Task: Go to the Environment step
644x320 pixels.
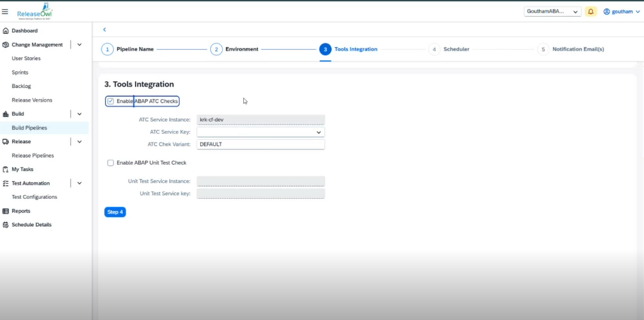Action: pos(241,49)
